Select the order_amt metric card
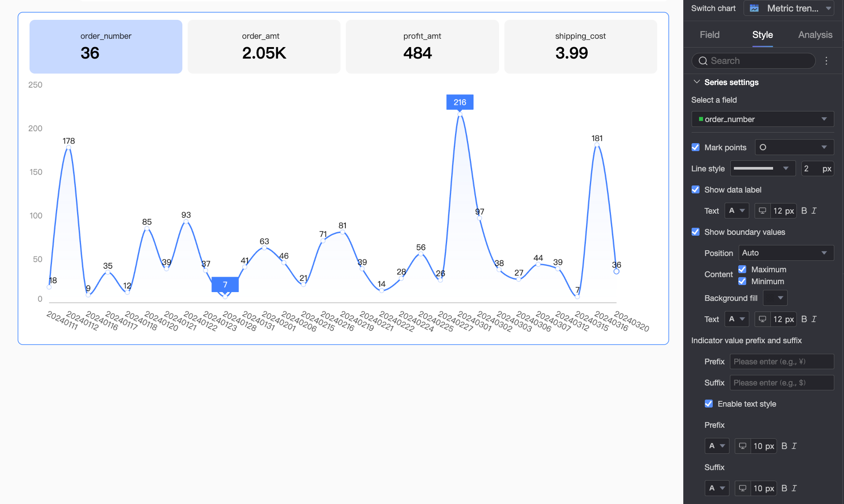Viewport: 844px width, 504px height. pos(264,47)
